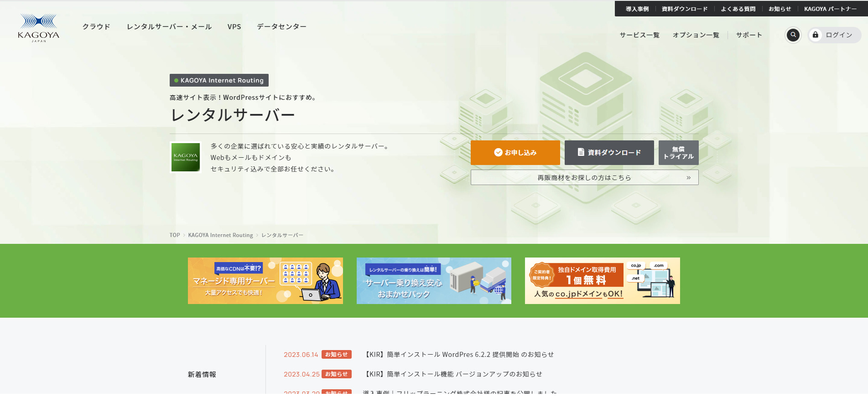Open 簡単インストール機能 バージョンアップ news item
The height and width of the screenshot is (397, 868).
pyautogui.click(x=453, y=374)
